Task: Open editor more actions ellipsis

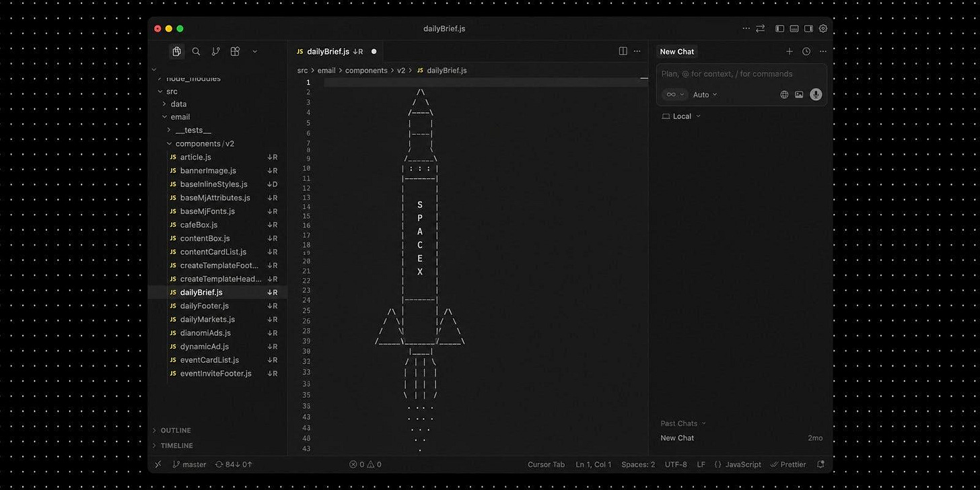Action: [x=637, y=51]
